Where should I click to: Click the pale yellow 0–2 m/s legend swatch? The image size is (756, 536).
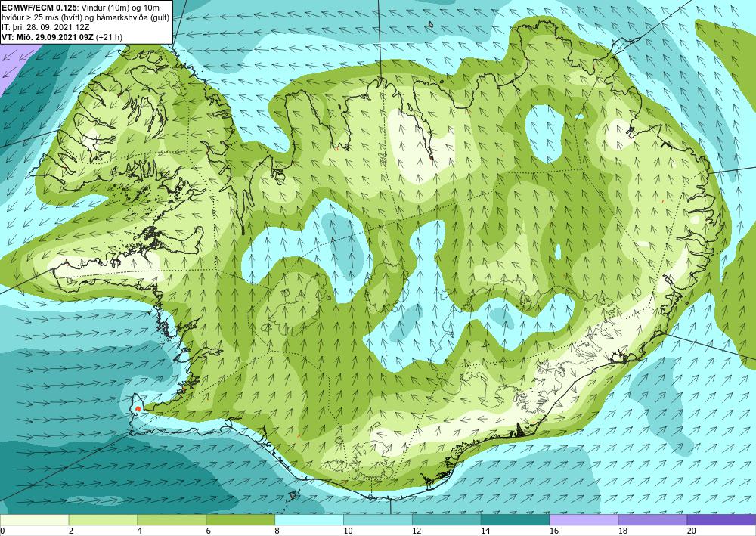click(x=34, y=519)
